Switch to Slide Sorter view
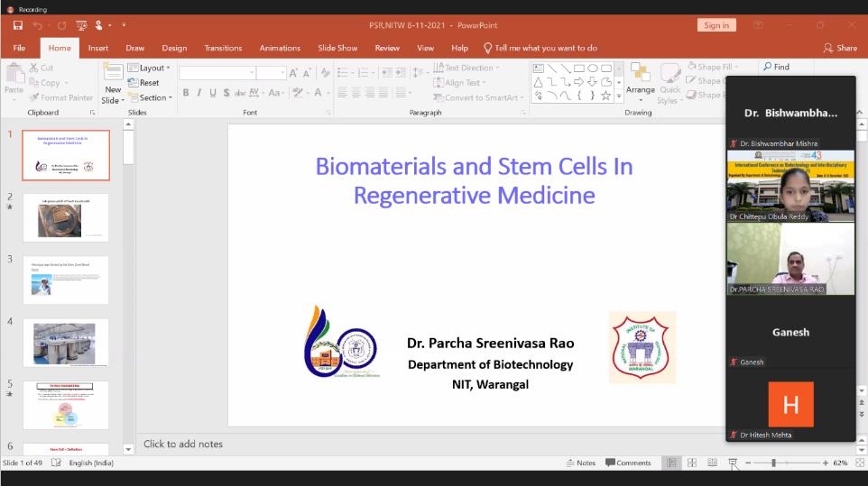The width and height of the screenshot is (868, 486). click(692, 463)
